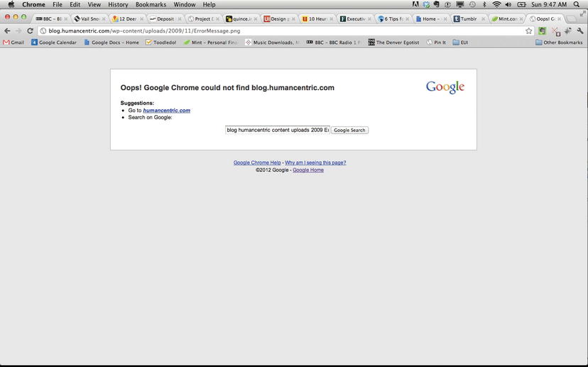588x367 pixels.
Task: Switch to the BBC tab
Action: pos(50,18)
